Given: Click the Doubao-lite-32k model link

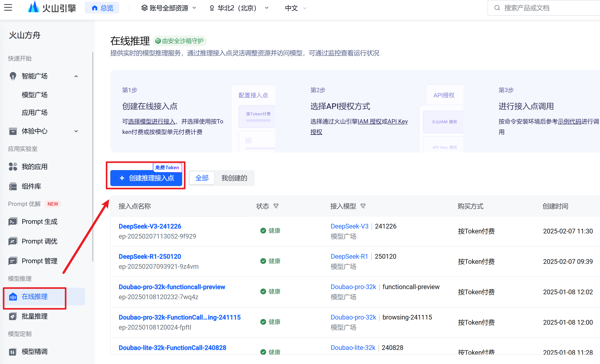Looking at the screenshot, I should click(x=353, y=348).
